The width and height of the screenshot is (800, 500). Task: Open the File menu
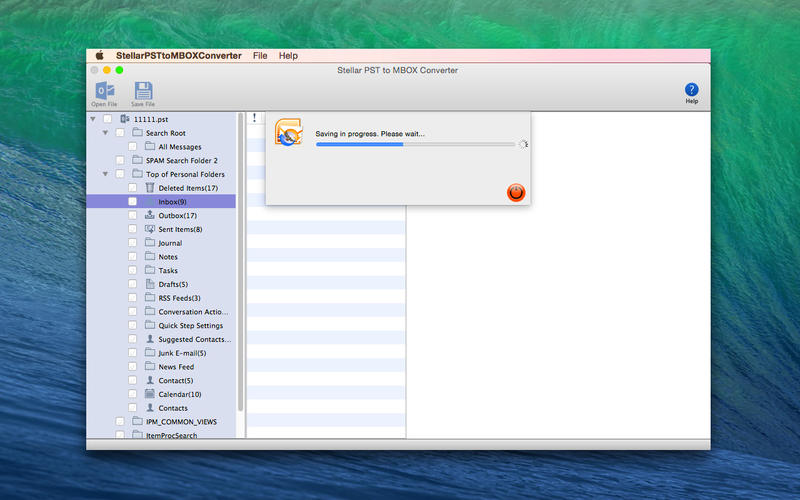point(260,56)
